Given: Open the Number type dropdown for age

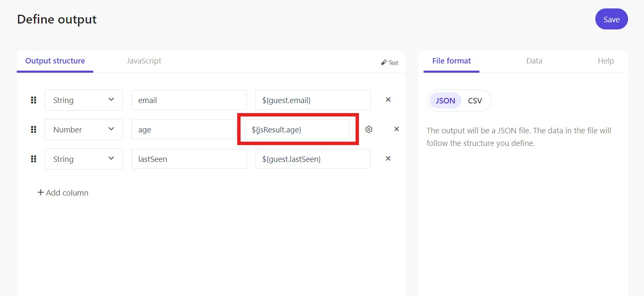Looking at the screenshot, I should [x=84, y=129].
